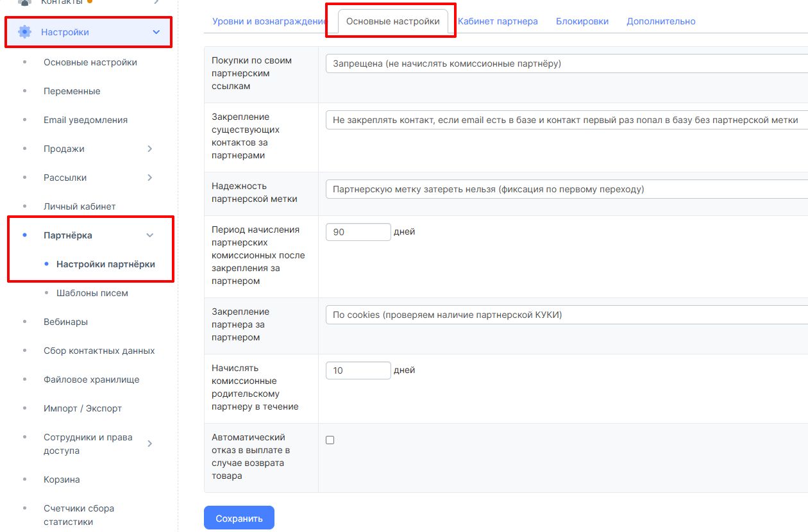This screenshot has width=808, height=532.
Task: Select Настройки партнёрки item
Action: [x=106, y=264]
